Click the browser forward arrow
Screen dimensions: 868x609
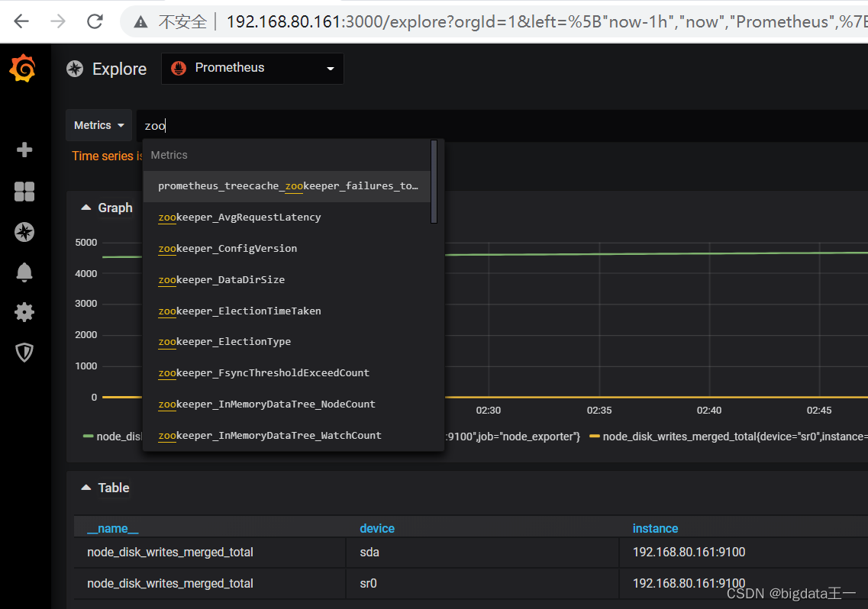57,21
